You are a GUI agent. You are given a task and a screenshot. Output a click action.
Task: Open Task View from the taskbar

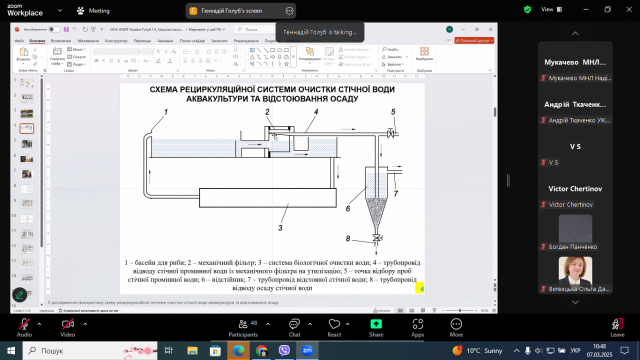(169, 351)
